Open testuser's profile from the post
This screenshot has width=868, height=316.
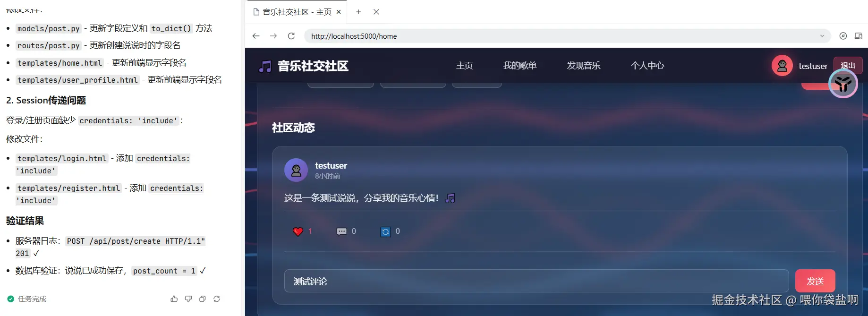(331, 166)
